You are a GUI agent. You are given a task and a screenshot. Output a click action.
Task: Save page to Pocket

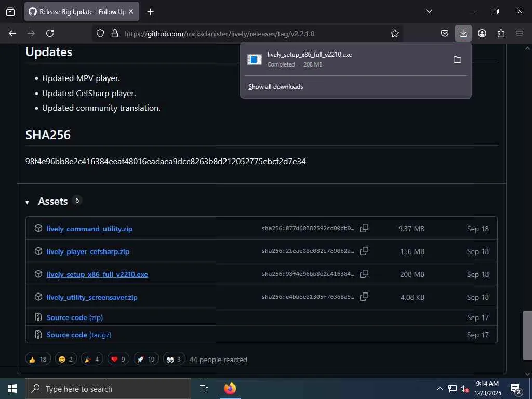coord(445,33)
